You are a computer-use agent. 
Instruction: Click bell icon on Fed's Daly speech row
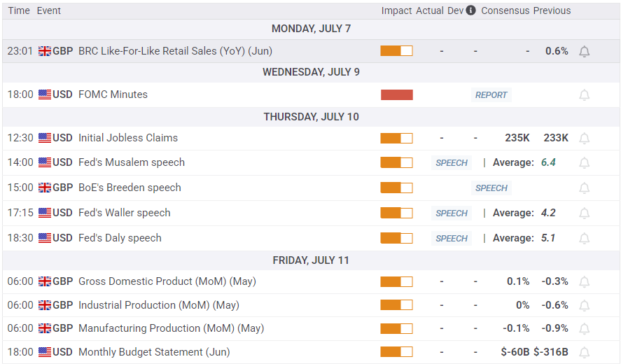[x=584, y=239]
